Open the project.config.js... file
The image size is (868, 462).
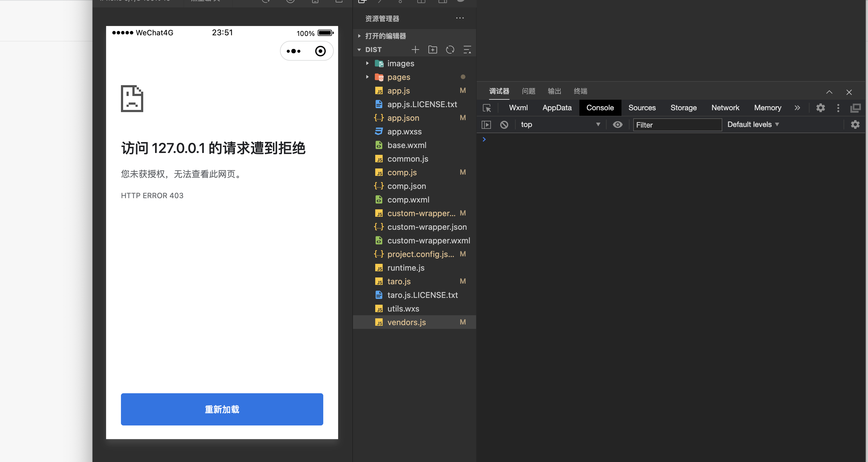pyautogui.click(x=414, y=254)
